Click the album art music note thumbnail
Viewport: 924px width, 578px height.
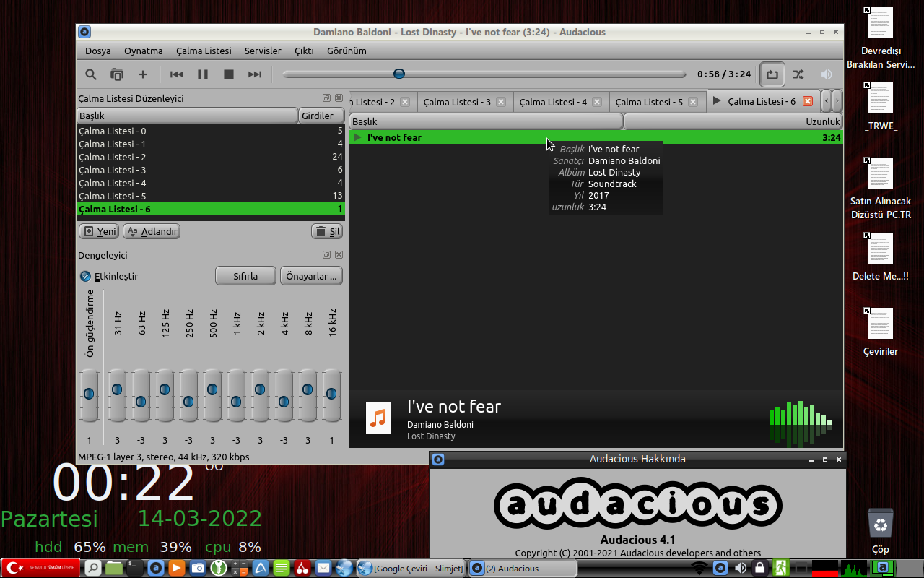pyautogui.click(x=378, y=418)
